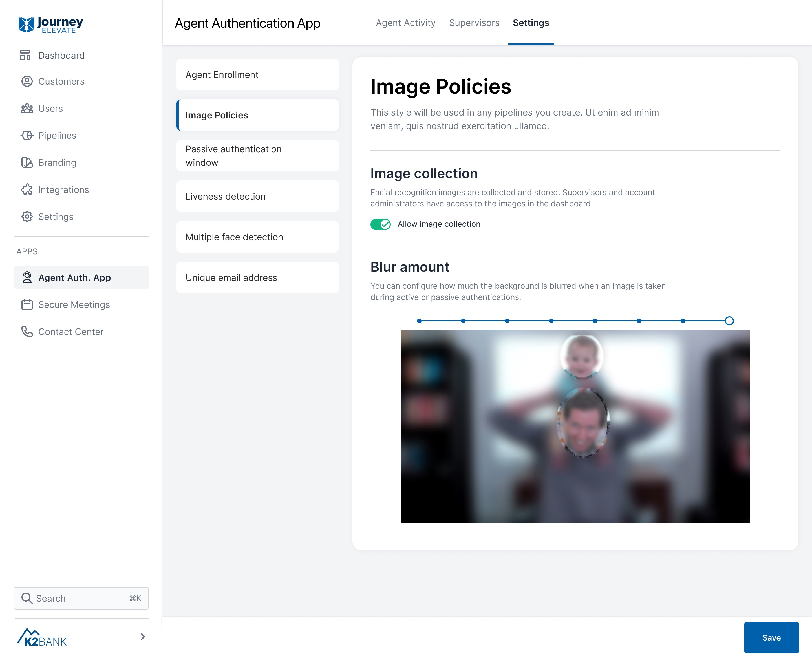Switch to the Agent Activity tab

[x=405, y=23]
